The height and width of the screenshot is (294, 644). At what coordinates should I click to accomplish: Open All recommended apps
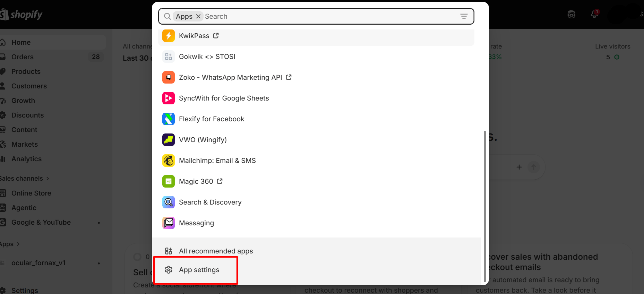click(316, 251)
